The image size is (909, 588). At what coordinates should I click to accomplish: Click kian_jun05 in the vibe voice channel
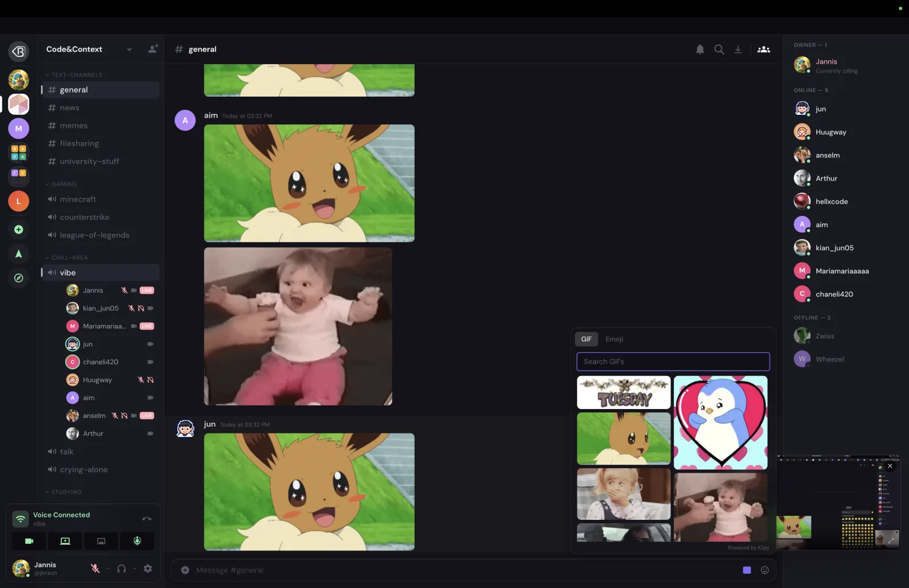point(111,308)
